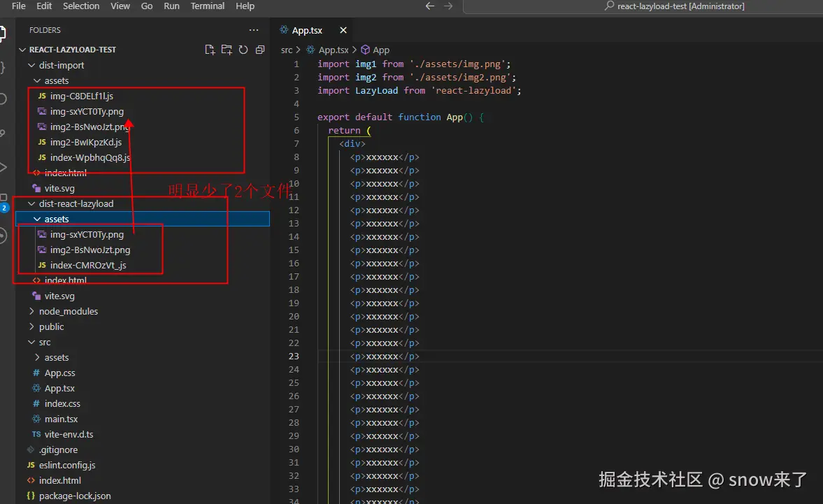Collapse the dist-import folder
The height and width of the screenshot is (504, 823).
[x=61, y=65]
